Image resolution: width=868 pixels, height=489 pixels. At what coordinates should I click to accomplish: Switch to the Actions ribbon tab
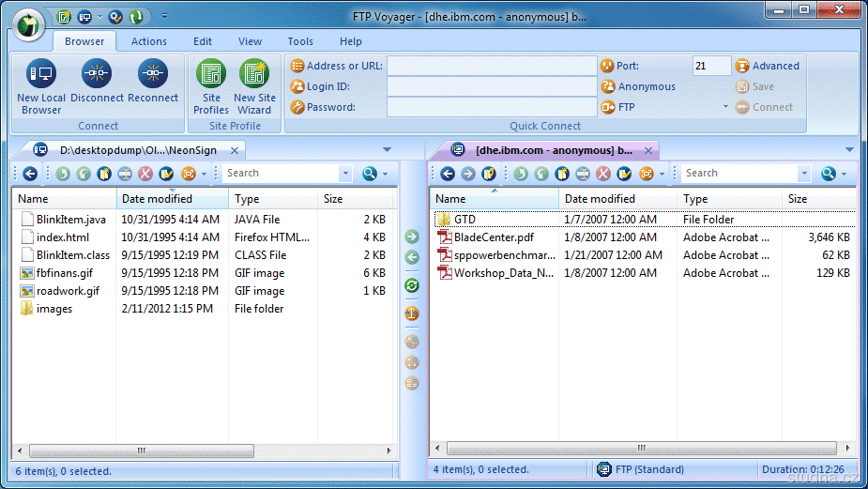[x=149, y=41]
